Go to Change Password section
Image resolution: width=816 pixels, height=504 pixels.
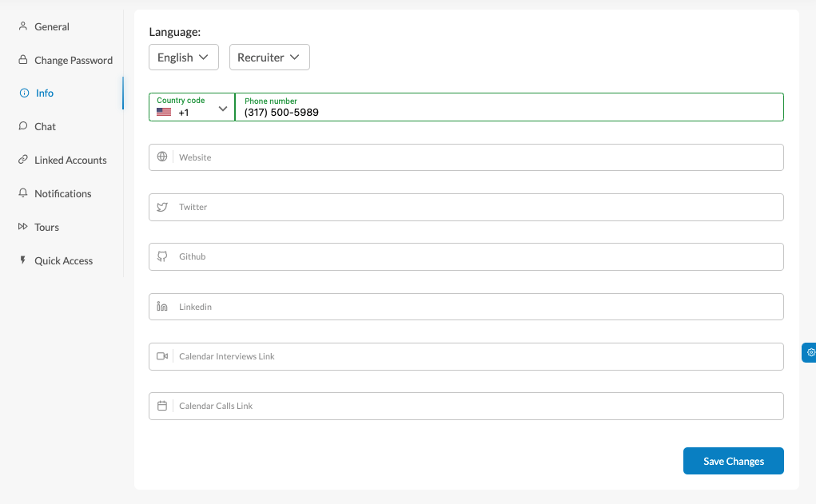coord(74,61)
